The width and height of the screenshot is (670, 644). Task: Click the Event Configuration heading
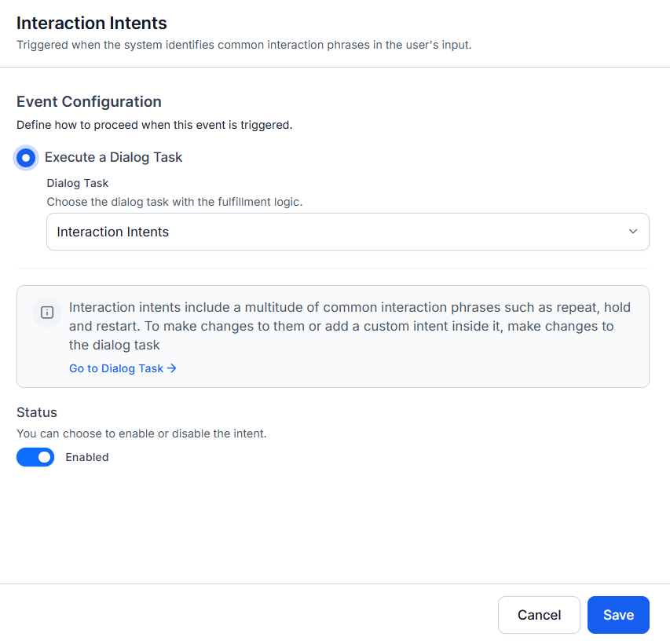point(89,101)
